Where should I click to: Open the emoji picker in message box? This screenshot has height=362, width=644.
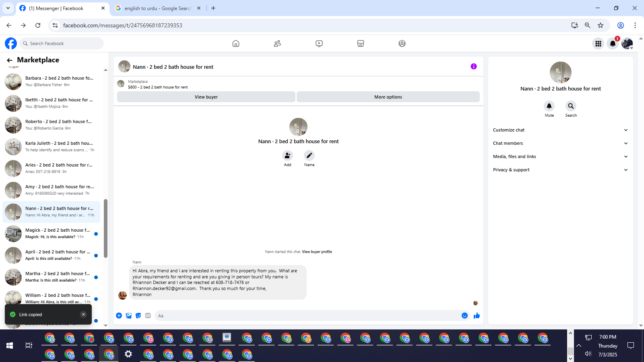tap(464, 316)
